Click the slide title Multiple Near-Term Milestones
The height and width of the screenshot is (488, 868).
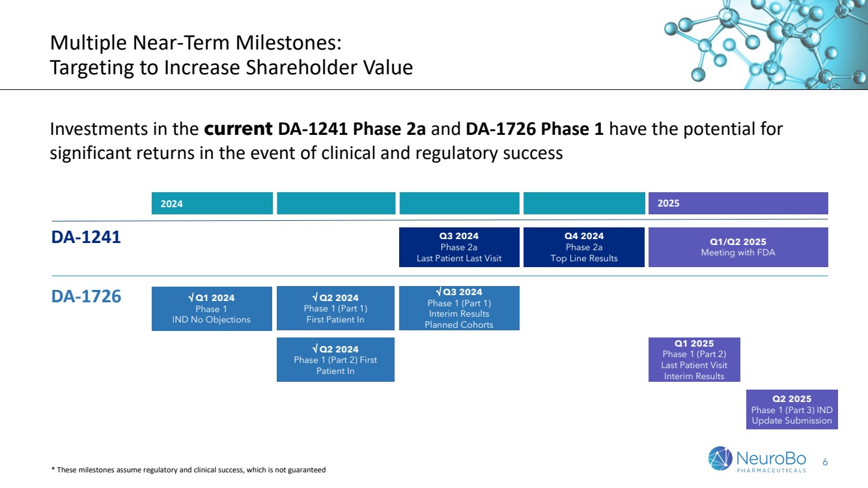[195, 43]
